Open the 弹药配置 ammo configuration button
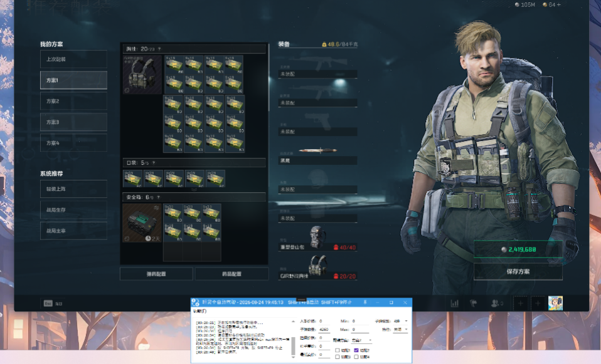The height and width of the screenshot is (364, 601). point(156,274)
